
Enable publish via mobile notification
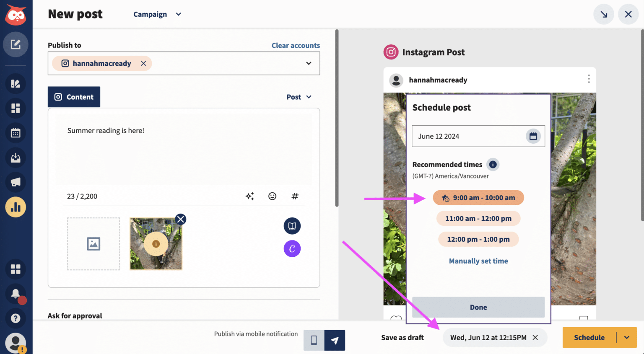[x=313, y=340]
